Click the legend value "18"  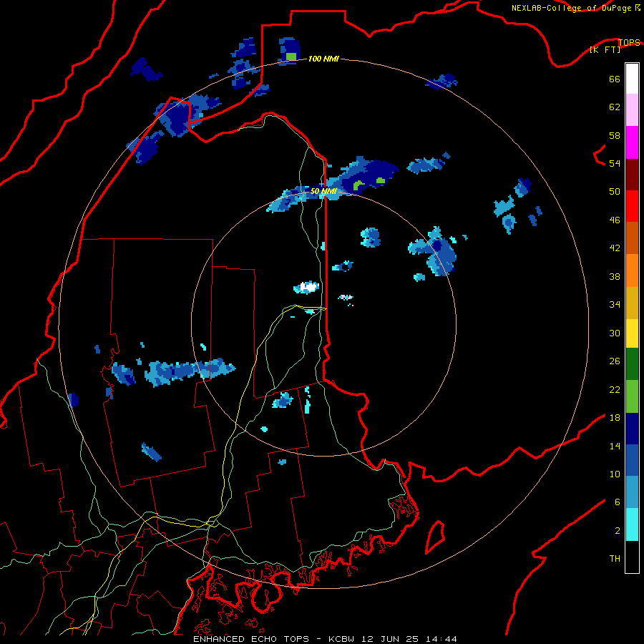coord(615,418)
